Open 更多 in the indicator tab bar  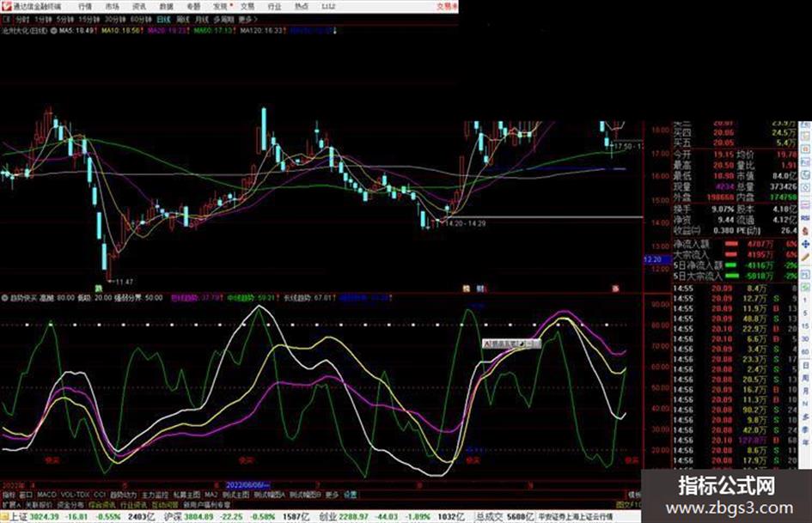pyautogui.click(x=332, y=495)
